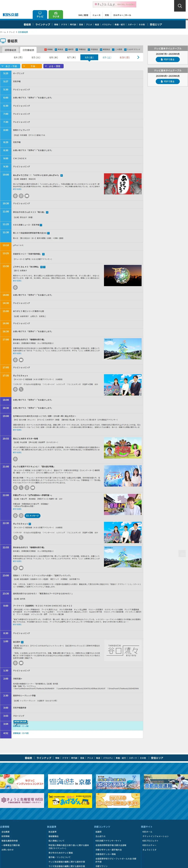Select date 8/10 (日)
Viewport: 188px width, 868px height.
pyautogui.click(x=125, y=57)
